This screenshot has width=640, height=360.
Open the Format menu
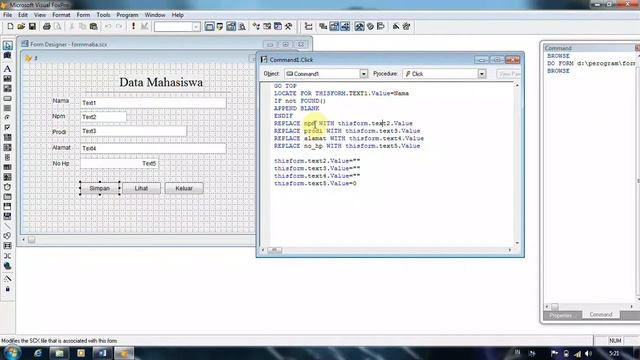click(61, 15)
